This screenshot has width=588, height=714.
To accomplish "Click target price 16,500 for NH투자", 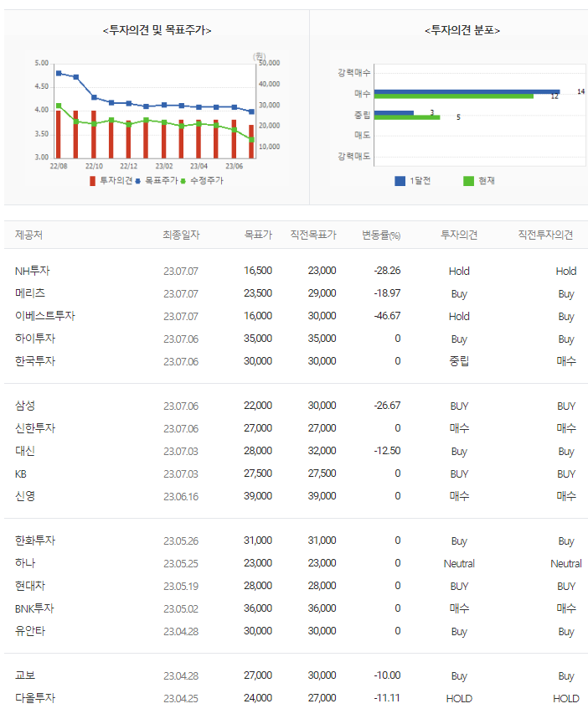I will click(258, 271).
